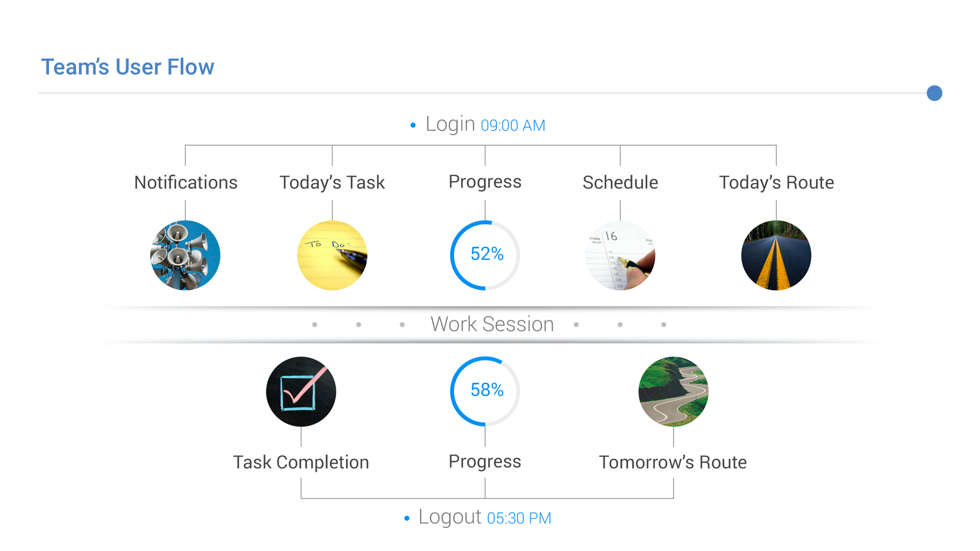The height and width of the screenshot is (551, 980).
Task: Select the Task Completion label
Action: click(301, 462)
